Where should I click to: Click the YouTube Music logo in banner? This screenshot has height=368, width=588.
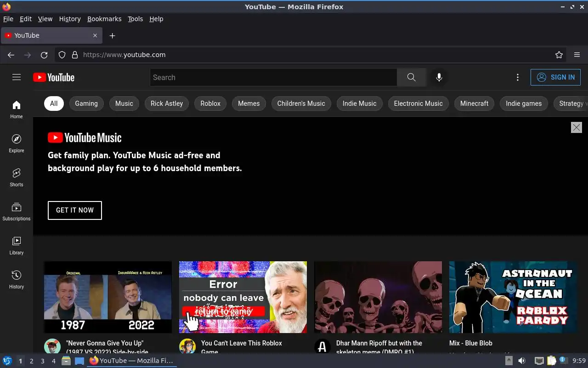click(85, 138)
